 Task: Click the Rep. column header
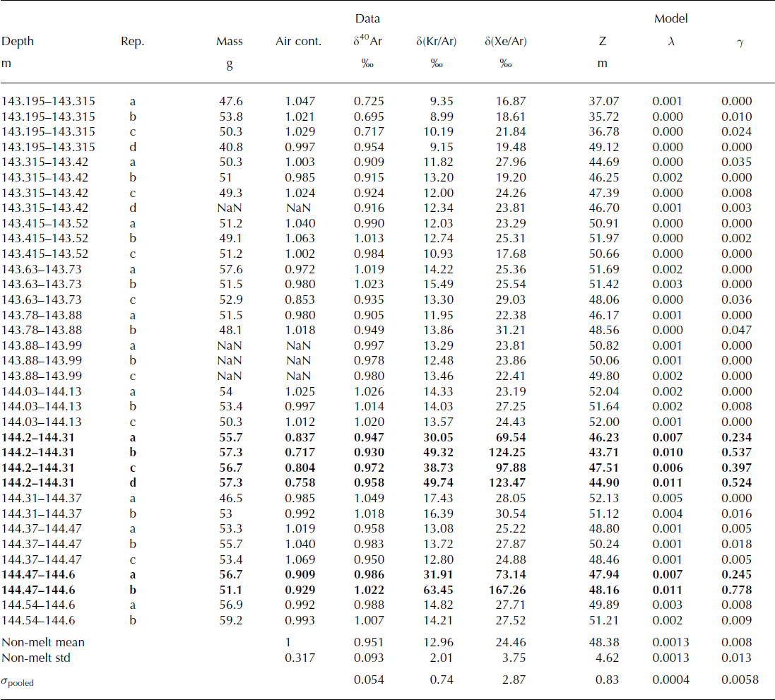[132, 42]
